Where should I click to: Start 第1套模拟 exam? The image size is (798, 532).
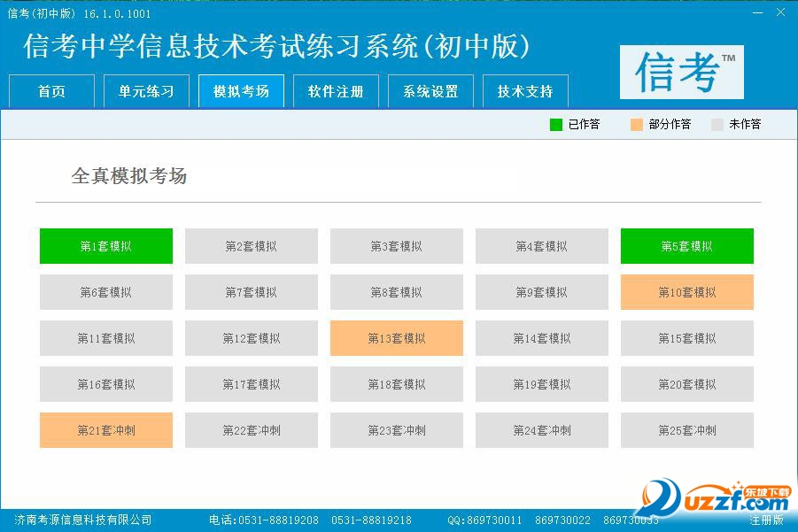coord(106,246)
